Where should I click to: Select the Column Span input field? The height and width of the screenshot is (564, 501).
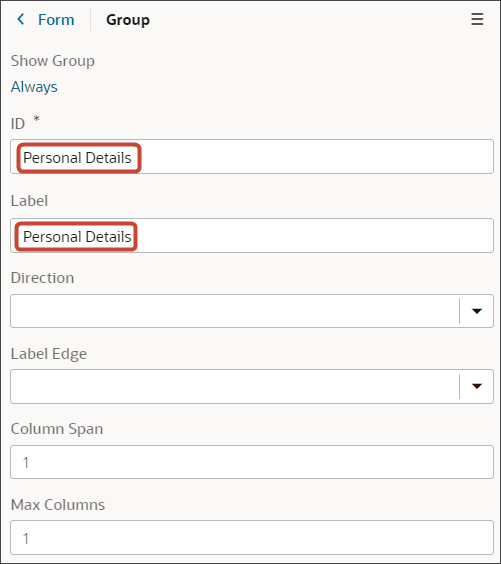click(x=252, y=462)
